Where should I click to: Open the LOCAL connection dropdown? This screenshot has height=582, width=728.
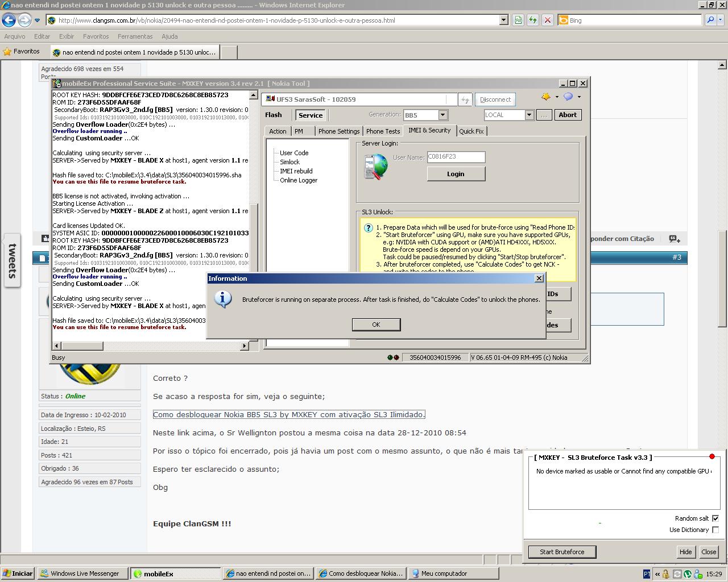coord(529,115)
